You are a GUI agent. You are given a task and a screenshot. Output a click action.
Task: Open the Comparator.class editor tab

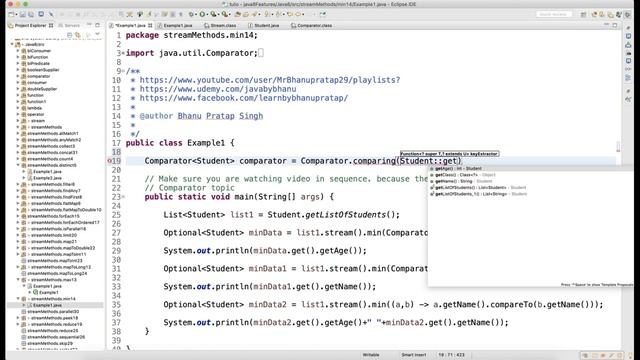coord(311,25)
